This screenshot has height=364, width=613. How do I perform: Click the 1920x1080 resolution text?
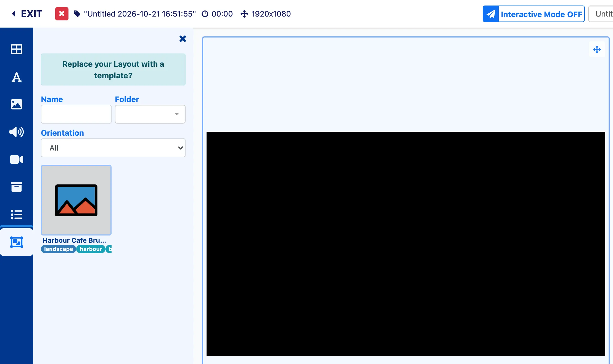click(271, 14)
